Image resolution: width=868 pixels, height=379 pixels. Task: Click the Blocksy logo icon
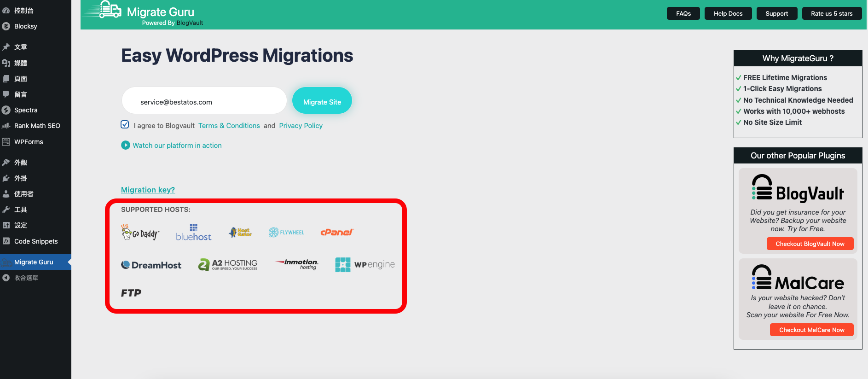coord(6,26)
